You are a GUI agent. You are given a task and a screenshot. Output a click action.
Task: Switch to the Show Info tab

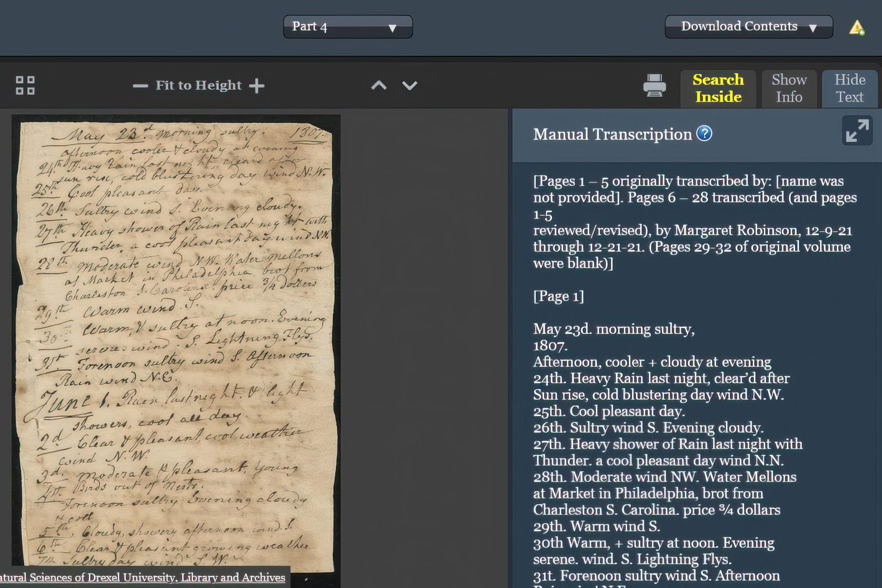pos(789,88)
